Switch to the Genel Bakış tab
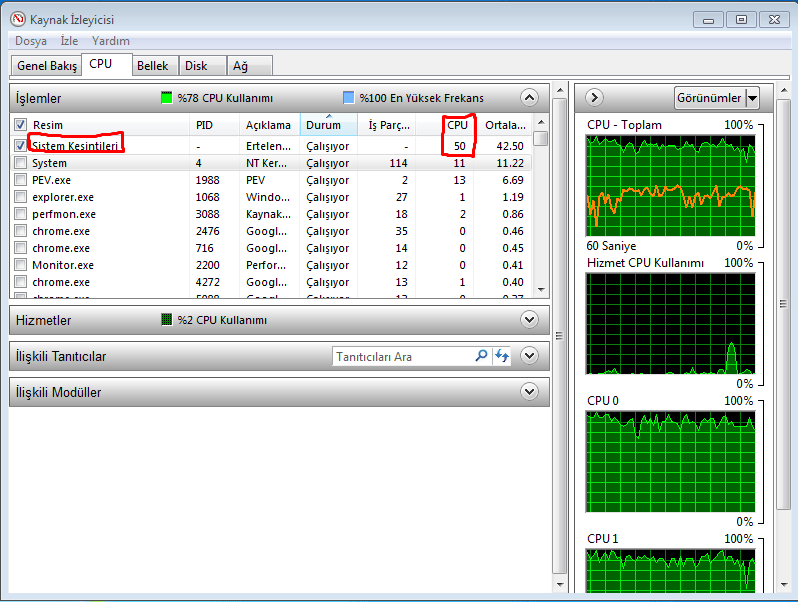798x602 pixels. coord(47,66)
